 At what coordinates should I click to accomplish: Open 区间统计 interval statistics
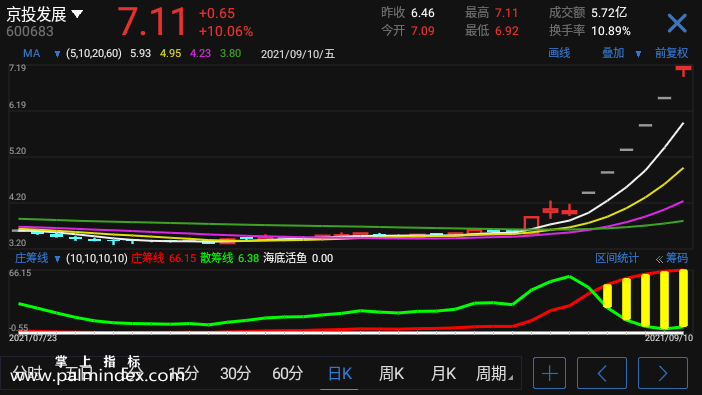(x=616, y=258)
